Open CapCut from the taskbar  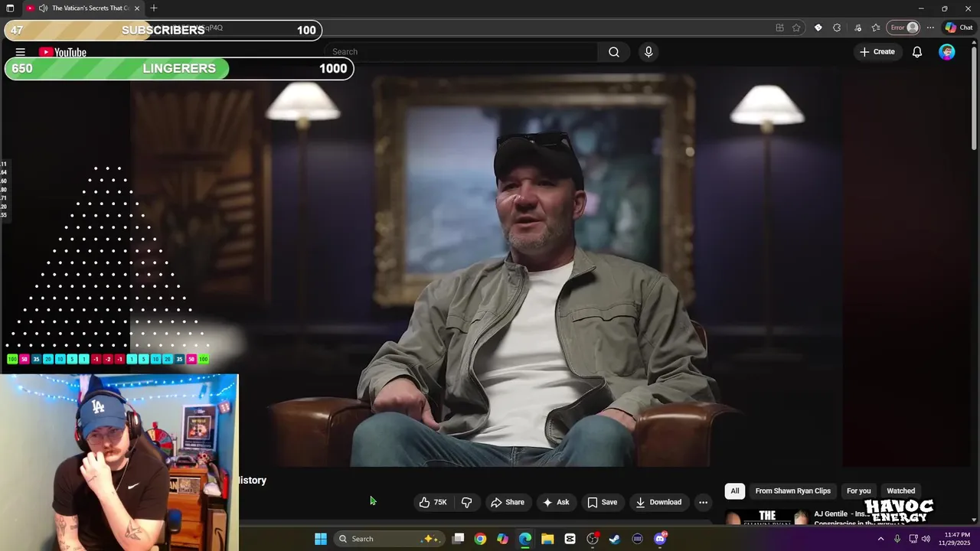coord(570,539)
